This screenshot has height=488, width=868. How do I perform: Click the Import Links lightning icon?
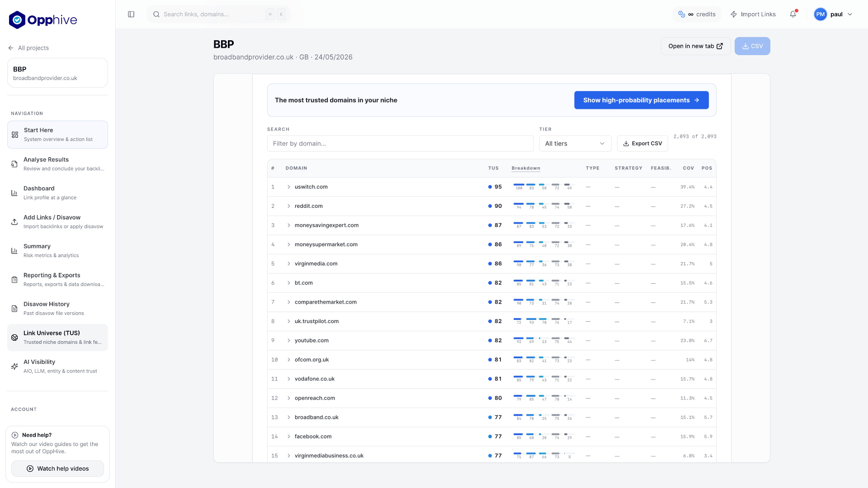(x=734, y=14)
